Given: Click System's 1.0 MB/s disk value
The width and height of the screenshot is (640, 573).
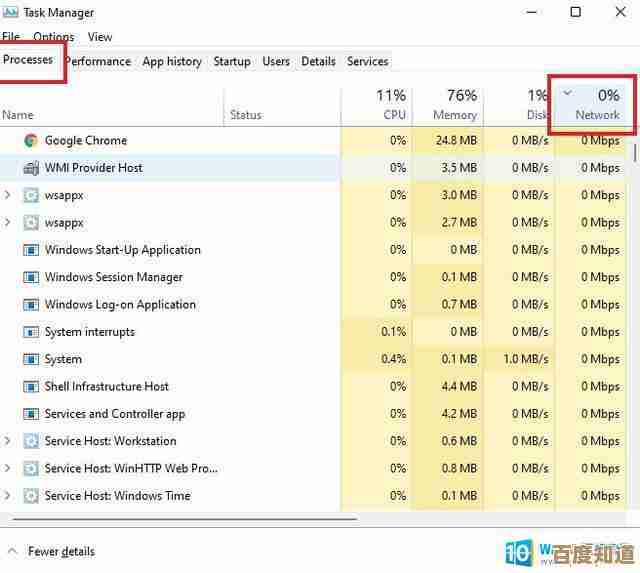Looking at the screenshot, I should pyautogui.click(x=526, y=359).
